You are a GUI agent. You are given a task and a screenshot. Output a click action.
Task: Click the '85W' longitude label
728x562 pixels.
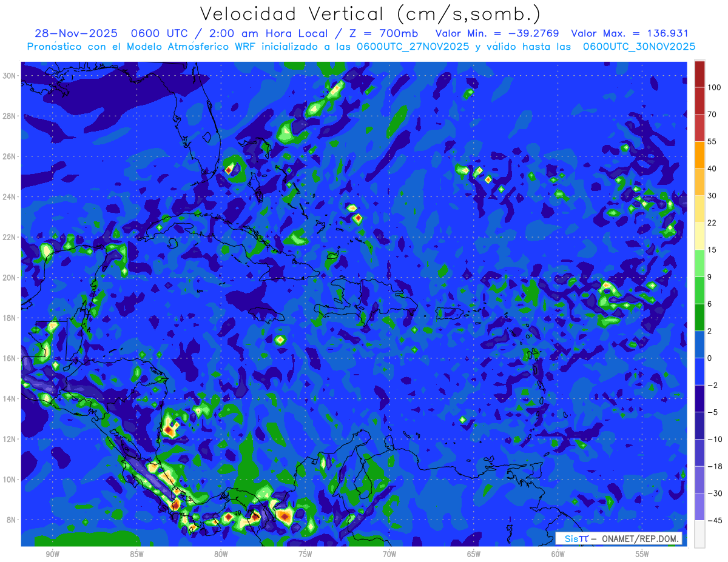(136, 554)
